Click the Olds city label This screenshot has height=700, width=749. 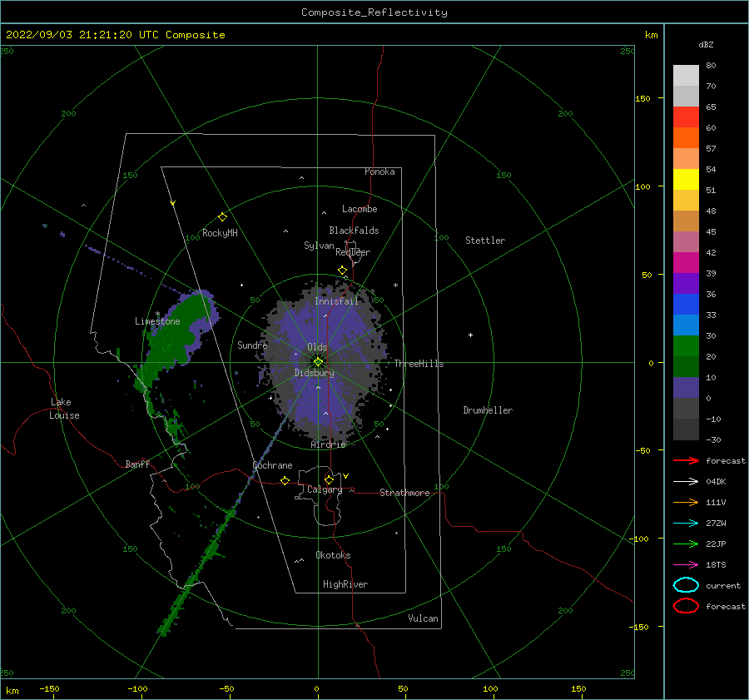[317, 347]
